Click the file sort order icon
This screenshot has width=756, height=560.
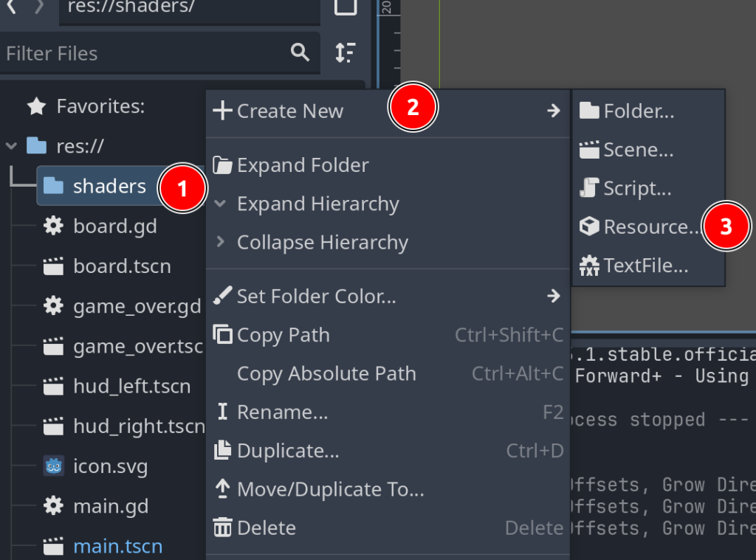345,52
